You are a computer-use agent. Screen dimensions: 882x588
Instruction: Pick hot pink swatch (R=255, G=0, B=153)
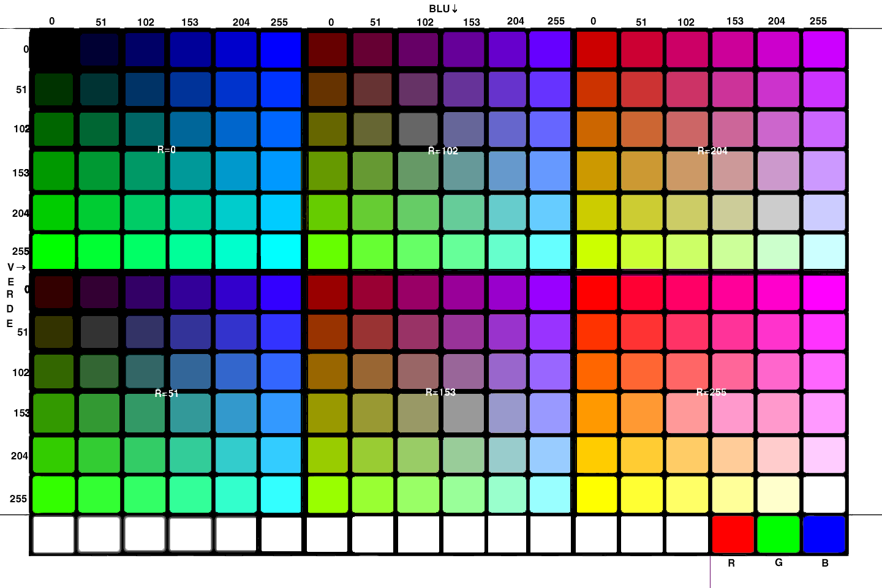click(733, 292)
